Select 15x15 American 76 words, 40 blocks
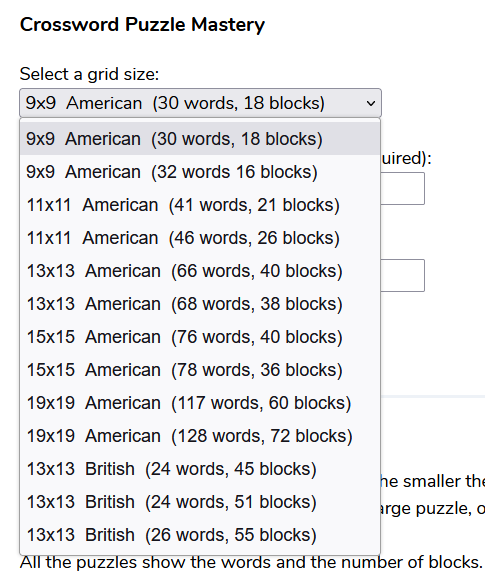Screen dimensions: 485x582 [x=200, y=337]
